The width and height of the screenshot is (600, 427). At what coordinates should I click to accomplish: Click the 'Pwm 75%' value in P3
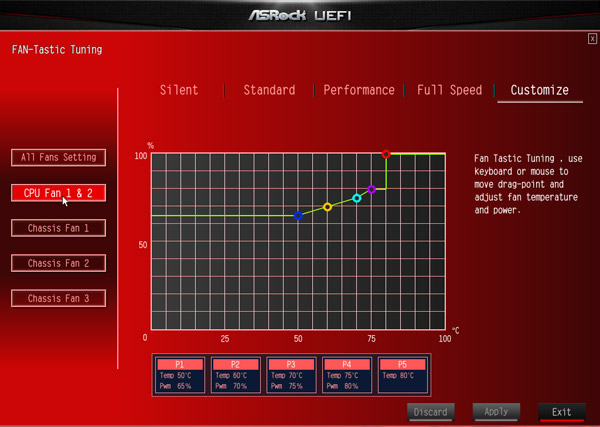tap(287, 386)
